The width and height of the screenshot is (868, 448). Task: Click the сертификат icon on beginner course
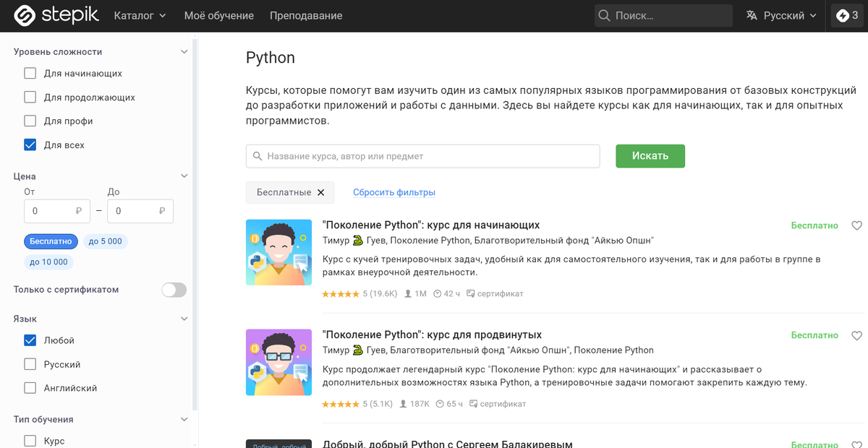(471, 294)
